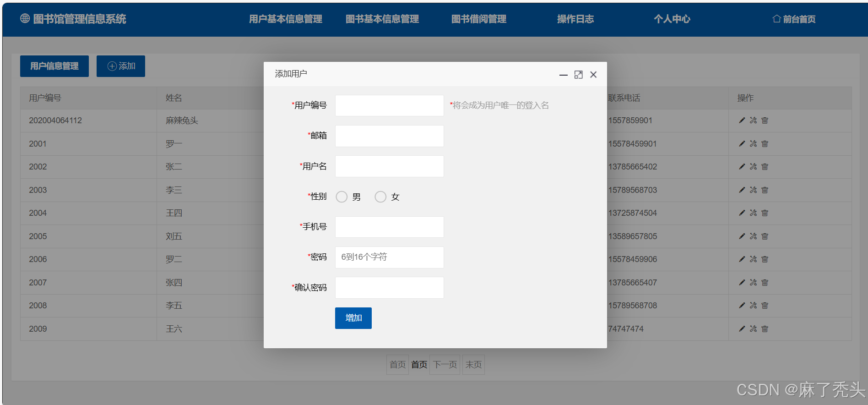This screenshot has width=868, height=405.
Task: Click the 联系电话 column header
Action: (x=624, y=98)
